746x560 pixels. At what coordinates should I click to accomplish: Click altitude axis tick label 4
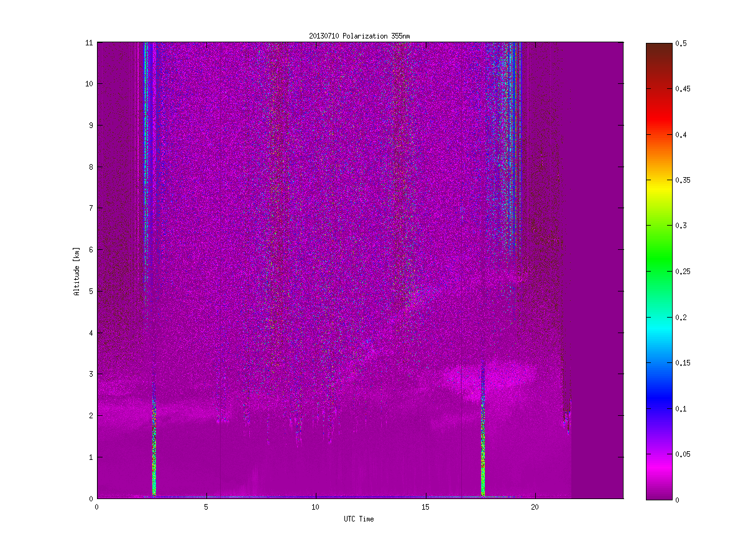(91, 333)
